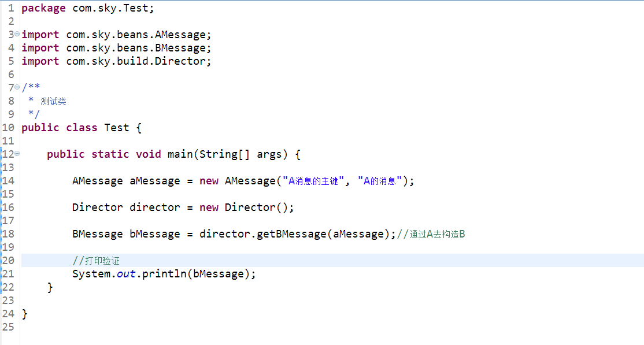
Task: Click the italic 'out' field on line 21
Action: pyautogui.click(x=126, y=274)
